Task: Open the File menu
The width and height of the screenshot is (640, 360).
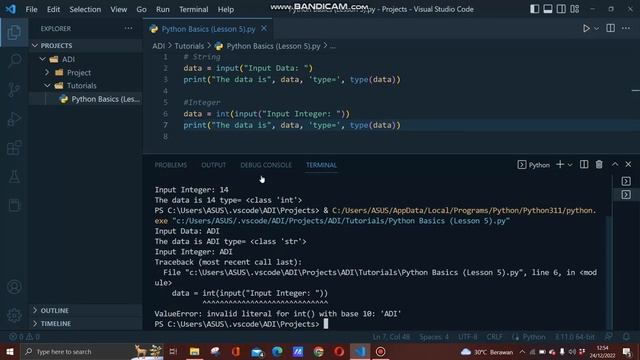Action: [x=31, y=9]
